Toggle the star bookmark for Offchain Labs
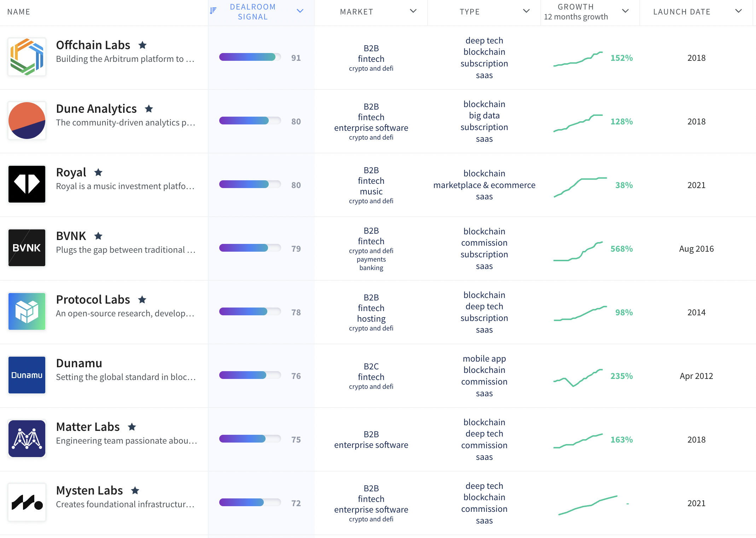Screen dimensions: 756x538 click(x=143, y=45)
